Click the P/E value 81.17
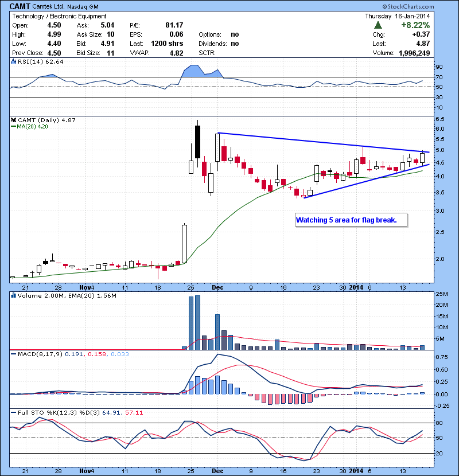 [174, 25]
